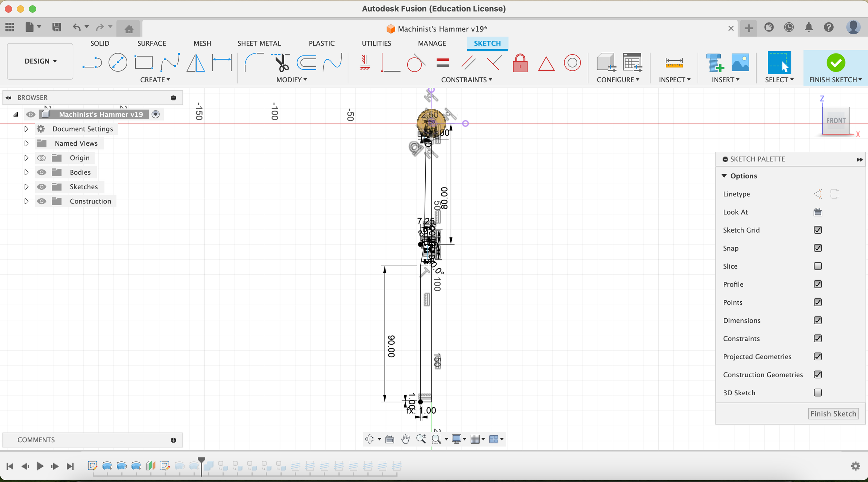Viewport: 868px width, 482px height.
Task: Enable the Slice checkbox
Action: pyautogui.click(x=818, y=266)
